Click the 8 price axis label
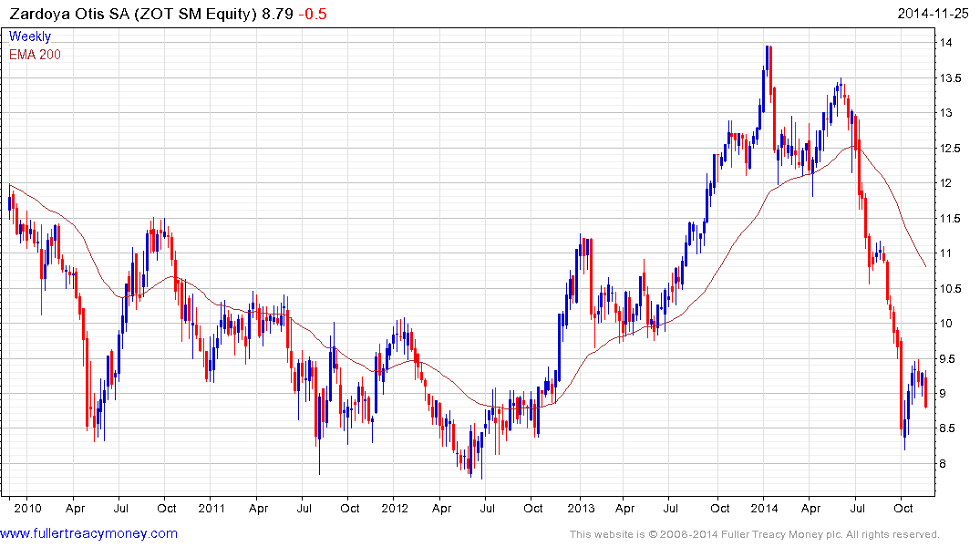Viewport: 980px width, 547px height. coord(943,464)
